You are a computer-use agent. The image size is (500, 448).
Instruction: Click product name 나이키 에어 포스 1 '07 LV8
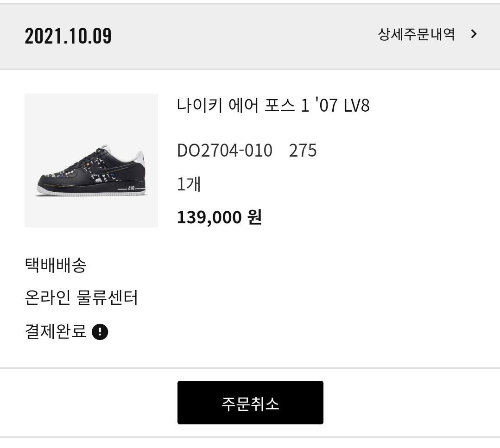coord(273,106)
